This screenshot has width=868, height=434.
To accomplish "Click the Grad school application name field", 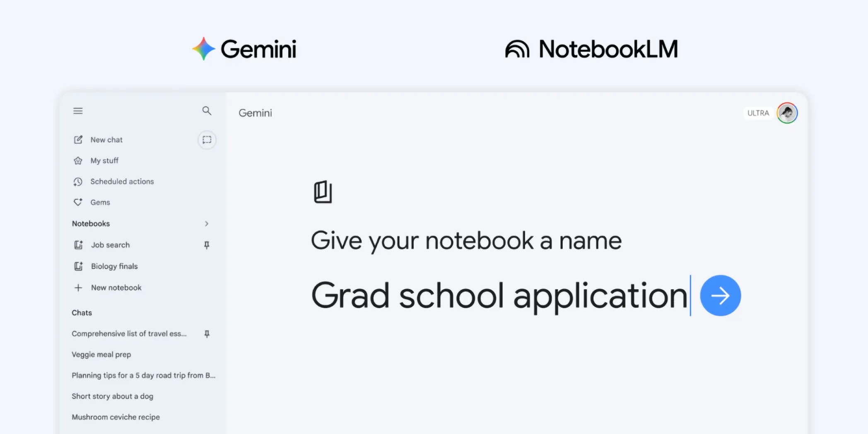I will click(x=497, y=295).
